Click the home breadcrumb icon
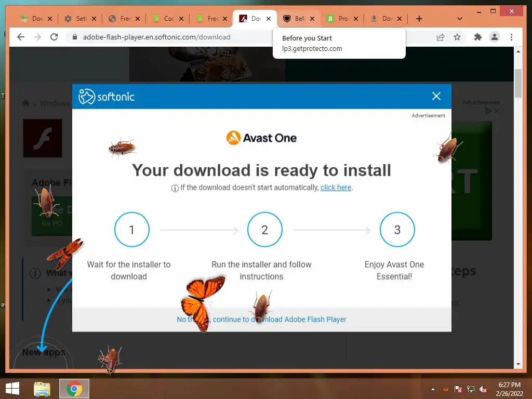 pos(26,103)
